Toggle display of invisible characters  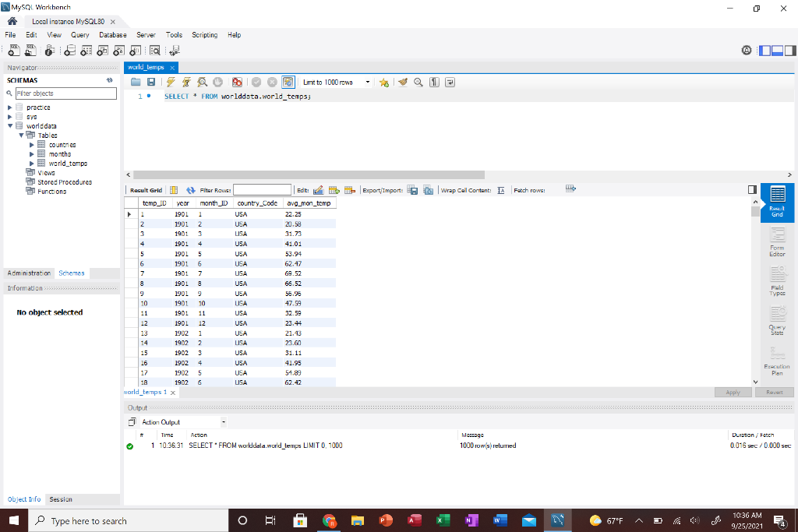tap(434, 82)
